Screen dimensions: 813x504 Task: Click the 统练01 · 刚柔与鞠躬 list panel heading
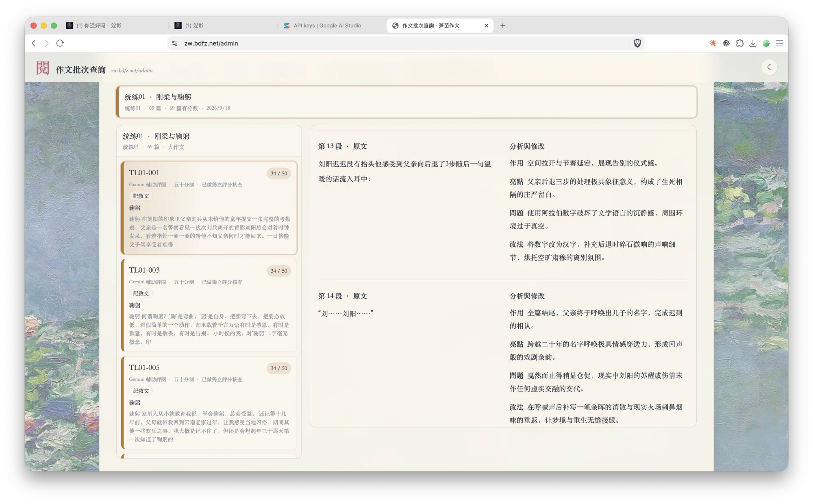[156, 136]
